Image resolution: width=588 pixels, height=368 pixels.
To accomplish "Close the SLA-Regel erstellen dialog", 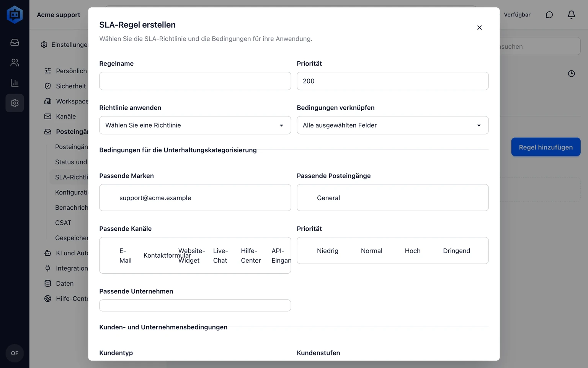I will (x=479, y=28).
